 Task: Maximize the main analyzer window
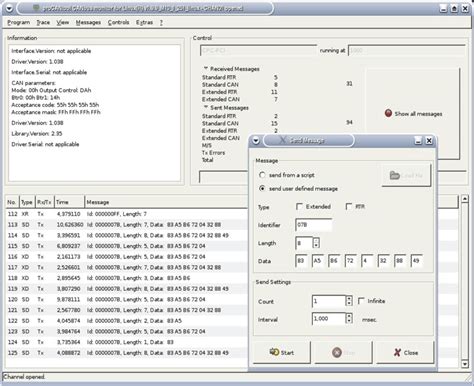[454, 8]
